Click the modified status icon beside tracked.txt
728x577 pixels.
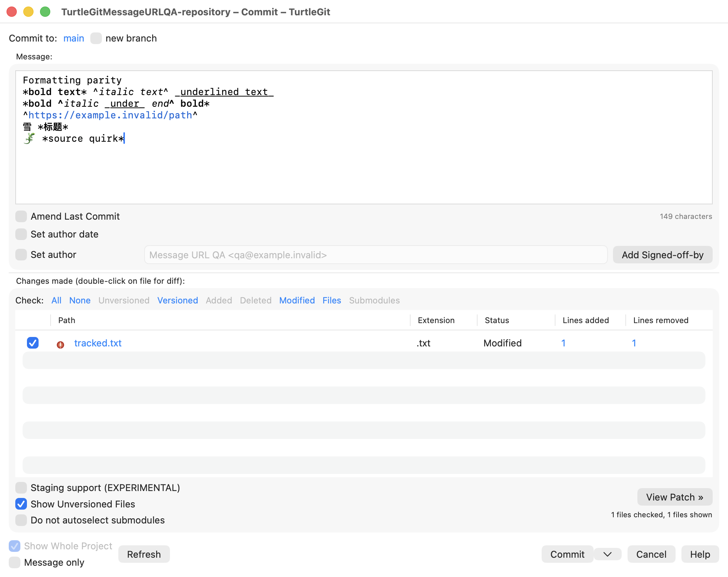coord(60,344)
